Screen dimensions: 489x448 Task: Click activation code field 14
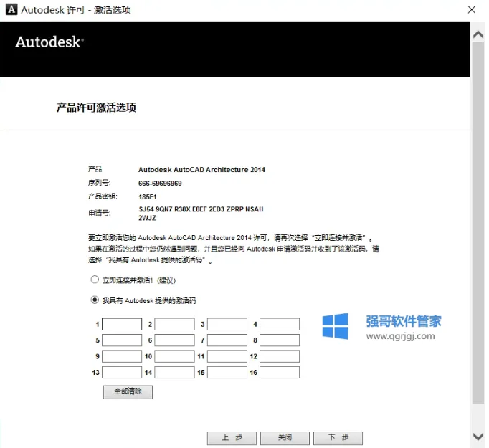pyautogui.click(x=175, y=373)
